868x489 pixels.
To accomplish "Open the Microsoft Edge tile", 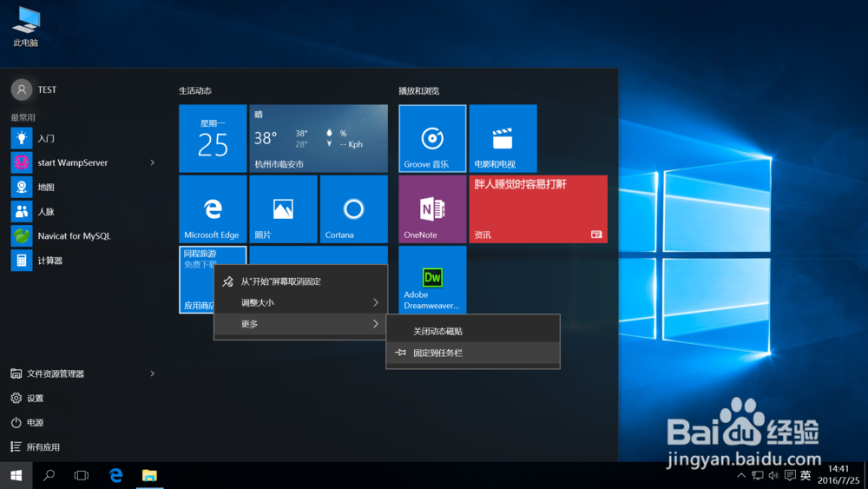I will pos(213,209).
